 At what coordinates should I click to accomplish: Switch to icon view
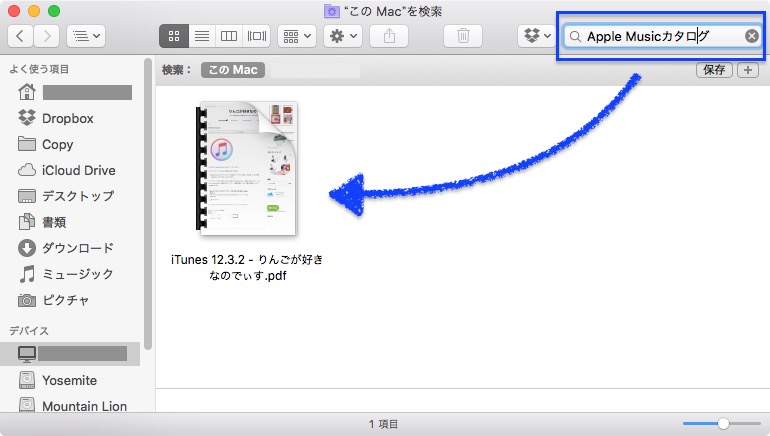(174, 36)
